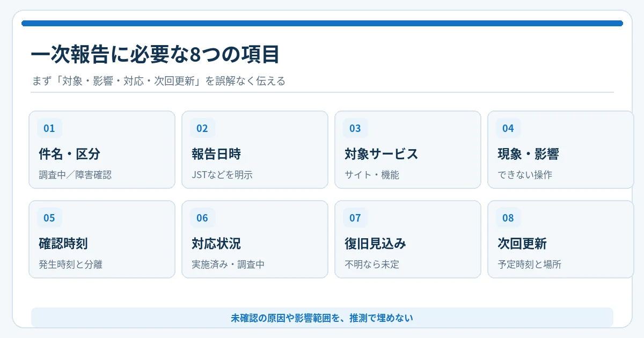Screen dimensions: 644x338
Task: Select the heading 対象サービス
Action: tap(381, 155)
